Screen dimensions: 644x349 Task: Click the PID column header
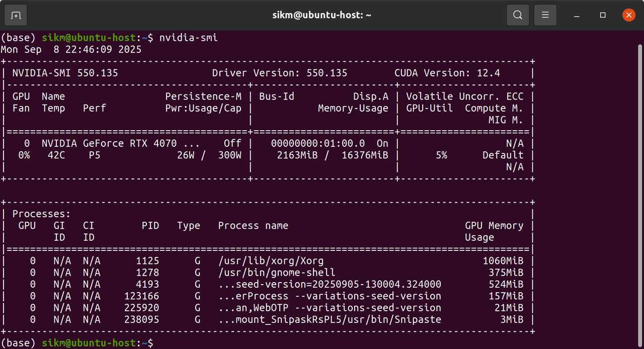(x=150, y=226)
